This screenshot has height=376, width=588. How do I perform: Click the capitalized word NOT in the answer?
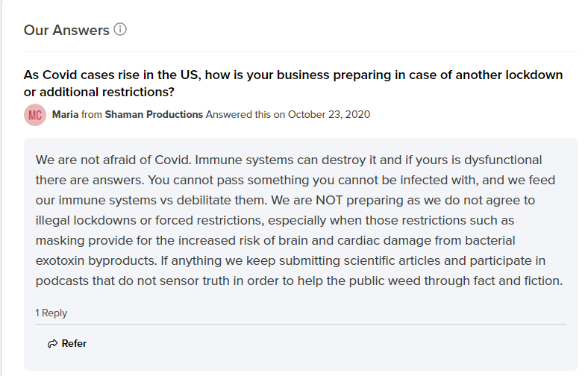pyautogui.click(x=329, y=200)
